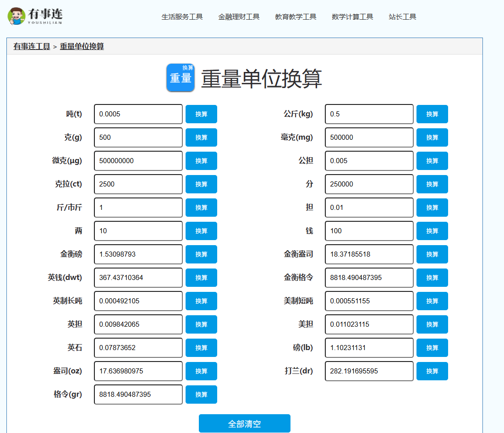Image resolution: width=504 pixels, height=433 pixels.
Task: Open the 金融理财工具 menu
Action: tap(239, 17)
